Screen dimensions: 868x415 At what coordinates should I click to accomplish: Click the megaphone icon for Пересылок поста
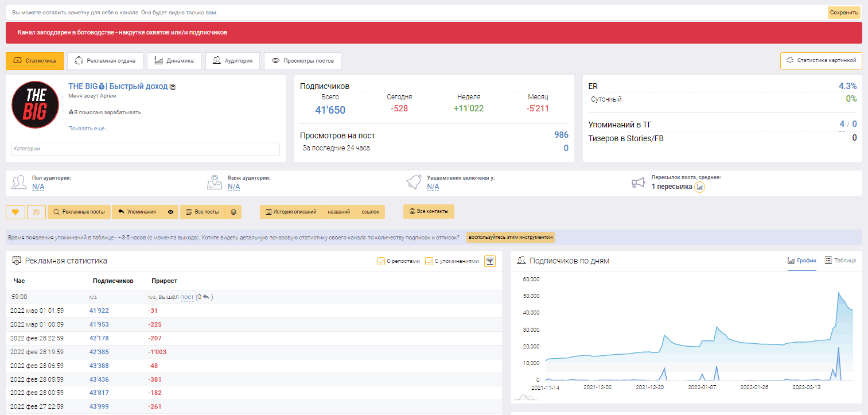(639, 183)
